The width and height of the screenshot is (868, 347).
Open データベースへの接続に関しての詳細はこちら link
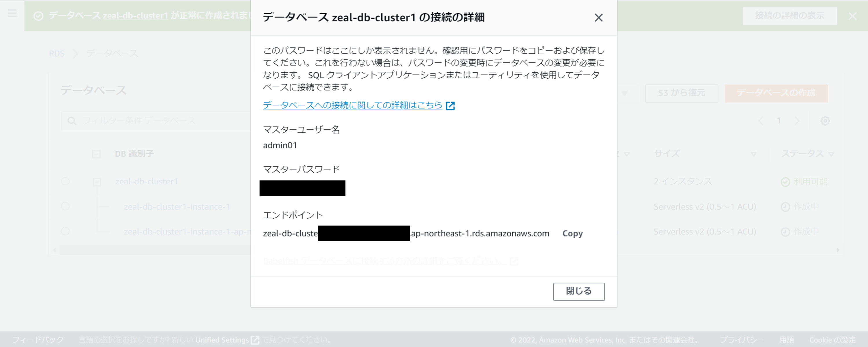click(352, 106)
